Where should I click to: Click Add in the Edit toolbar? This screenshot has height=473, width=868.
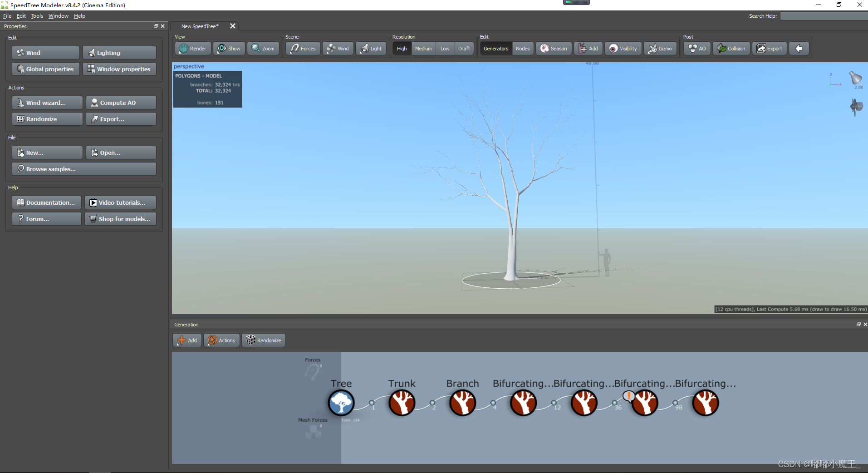pos(588,49)
